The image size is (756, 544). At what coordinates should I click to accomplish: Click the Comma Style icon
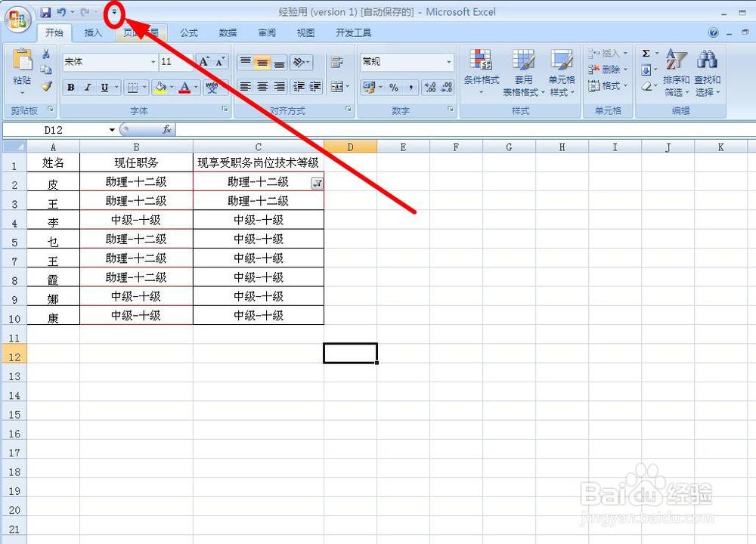tap(409, 87)
